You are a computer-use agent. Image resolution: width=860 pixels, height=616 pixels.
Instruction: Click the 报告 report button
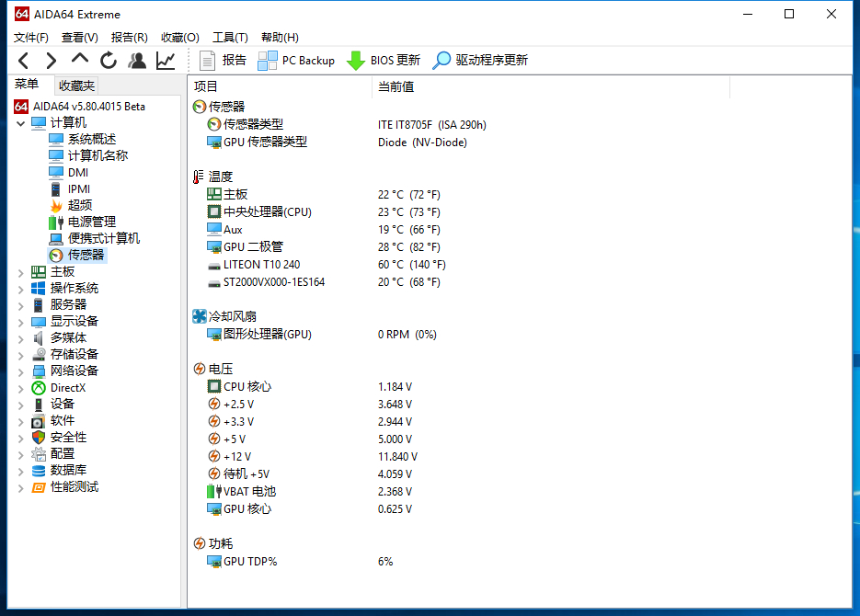223,61
